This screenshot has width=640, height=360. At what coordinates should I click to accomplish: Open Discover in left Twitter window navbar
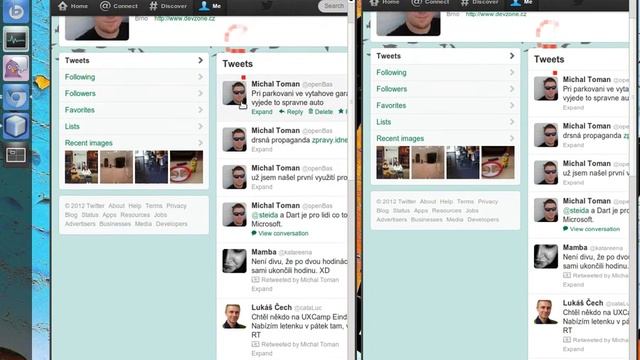[x=168, y=6]
